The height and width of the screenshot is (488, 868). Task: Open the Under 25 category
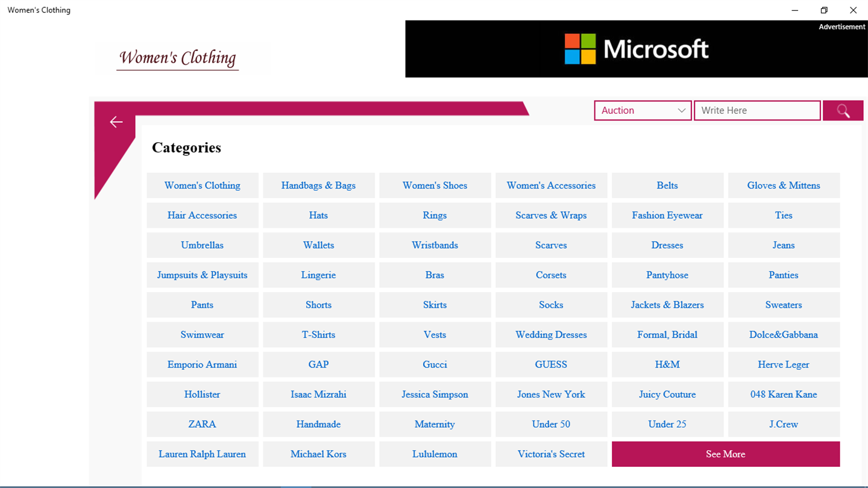click(668, 424)
